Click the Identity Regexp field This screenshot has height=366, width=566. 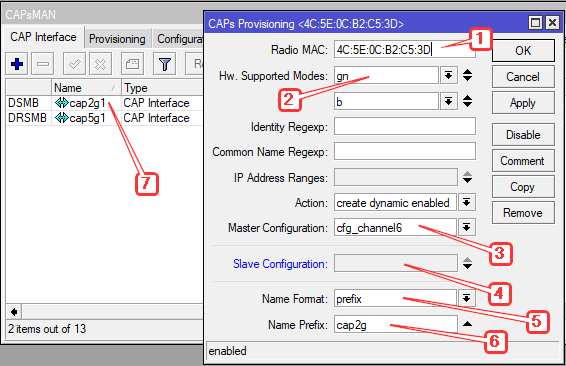(x=405, y=126)
